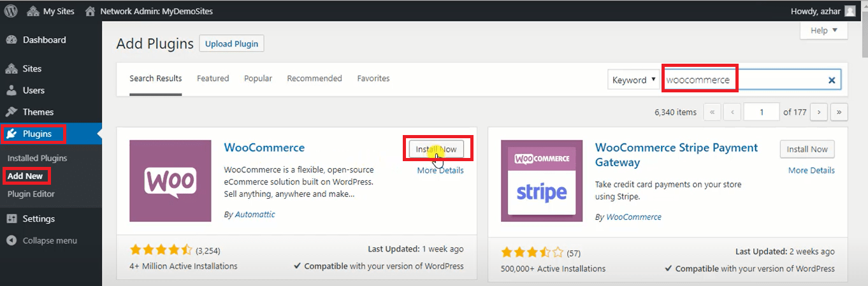Open the Automattic author link
Image resolution: width=868 pixels, height=286 pixels.
255,215
